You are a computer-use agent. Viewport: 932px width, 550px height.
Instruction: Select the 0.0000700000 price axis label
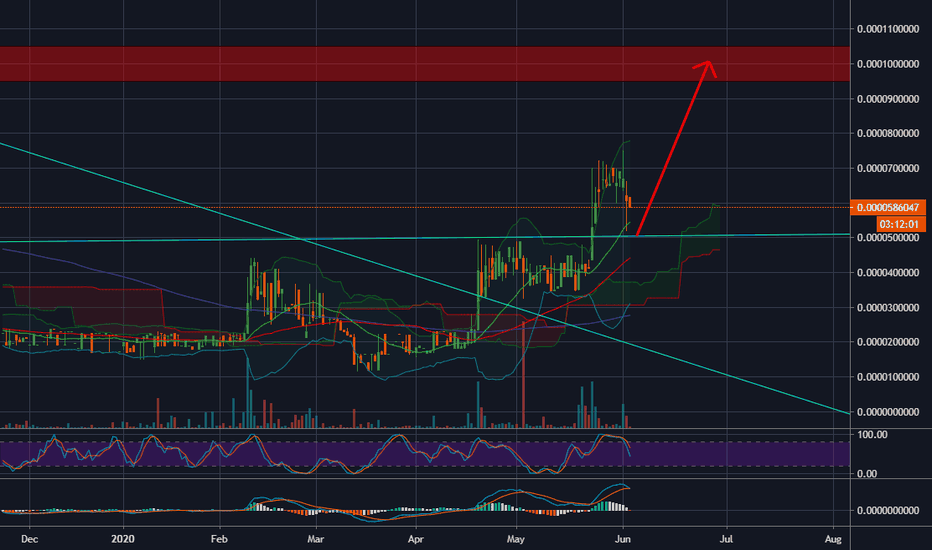(x=888, y=168)
